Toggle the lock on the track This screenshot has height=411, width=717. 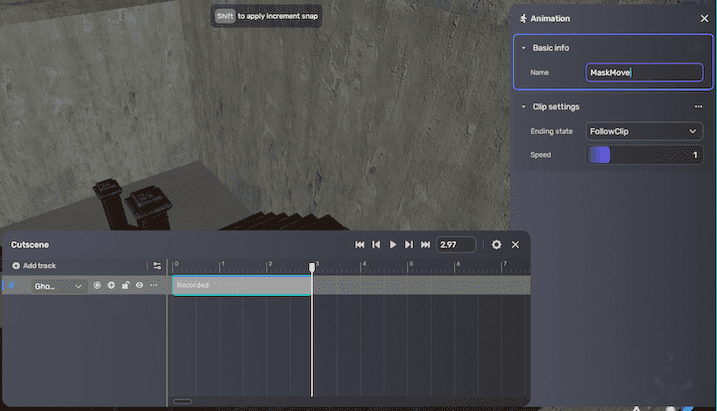pyautogui.click(x=125, y=286)
